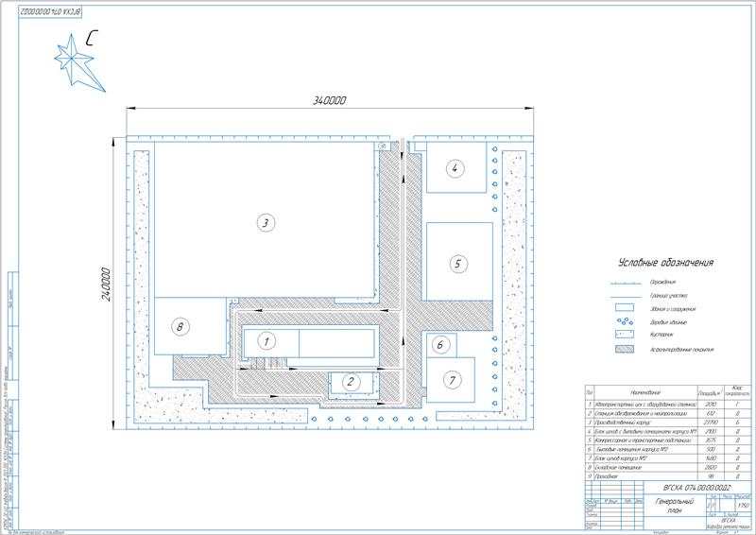Click the 'Асфальтированные покрытия' legend label
Viewport: 756px width, 535px height.
[681, 350]
